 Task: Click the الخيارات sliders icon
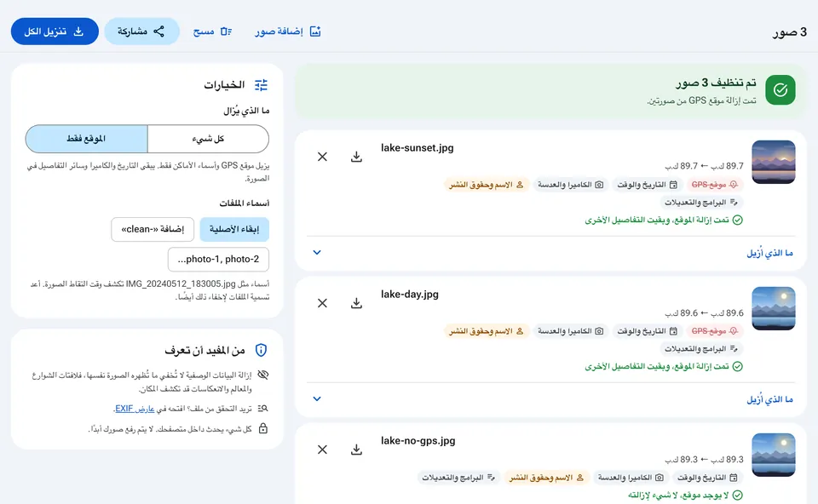point(261,85)
